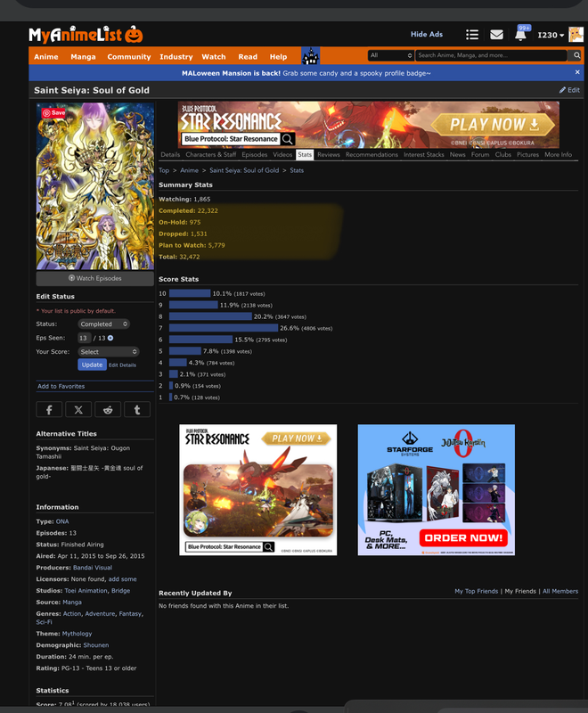Click the MALoween mansion icon
Screen dimensions: 588x713
311,56
